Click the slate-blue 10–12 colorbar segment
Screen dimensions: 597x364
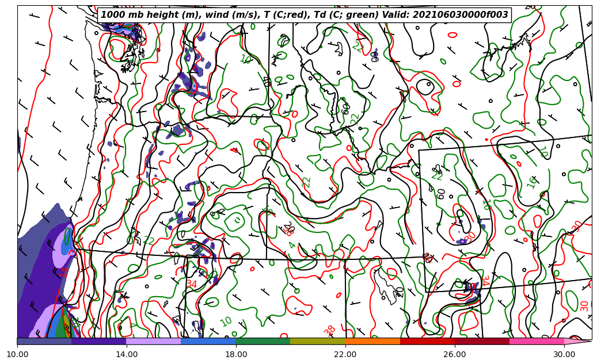pyautogui.click(x=44, y=341)
